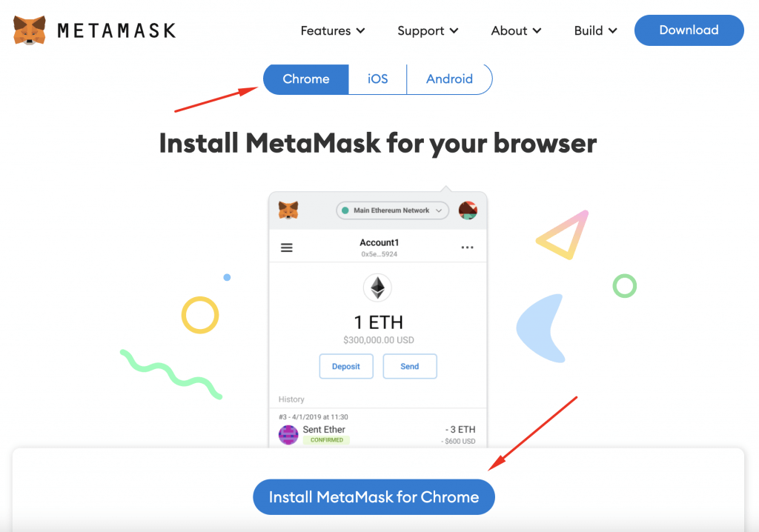The height and width of the screenshot is (532, 759).
Task: Open the three-dot account options menu
Action: point(467,247)
